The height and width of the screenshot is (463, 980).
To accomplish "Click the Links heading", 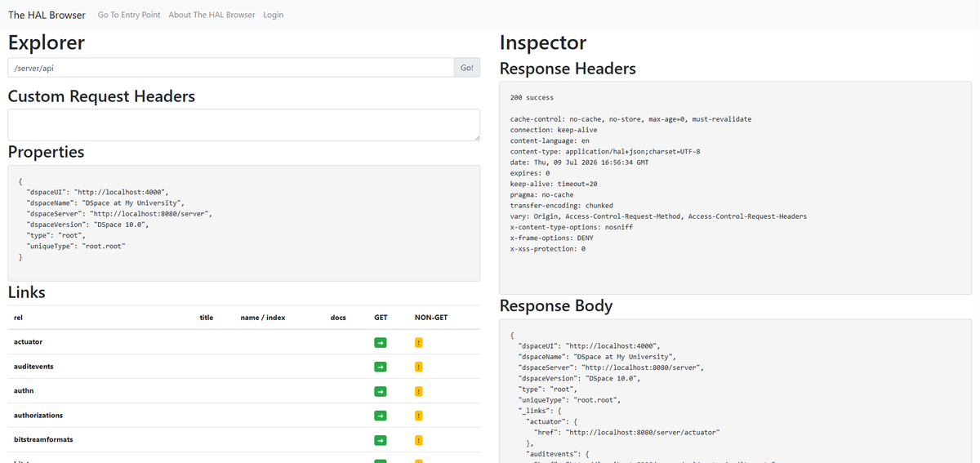I will [x=27, y=292].
